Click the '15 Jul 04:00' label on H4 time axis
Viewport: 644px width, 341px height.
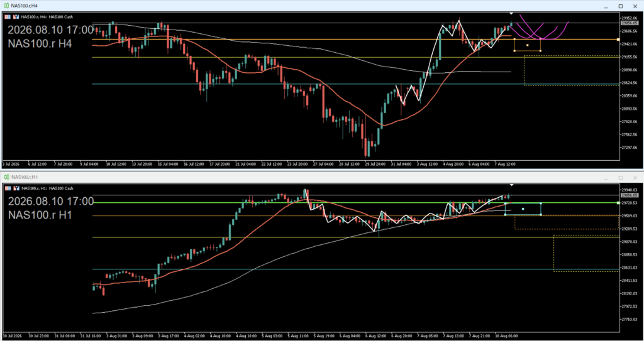pyautogui.click(x=168, y=164)
